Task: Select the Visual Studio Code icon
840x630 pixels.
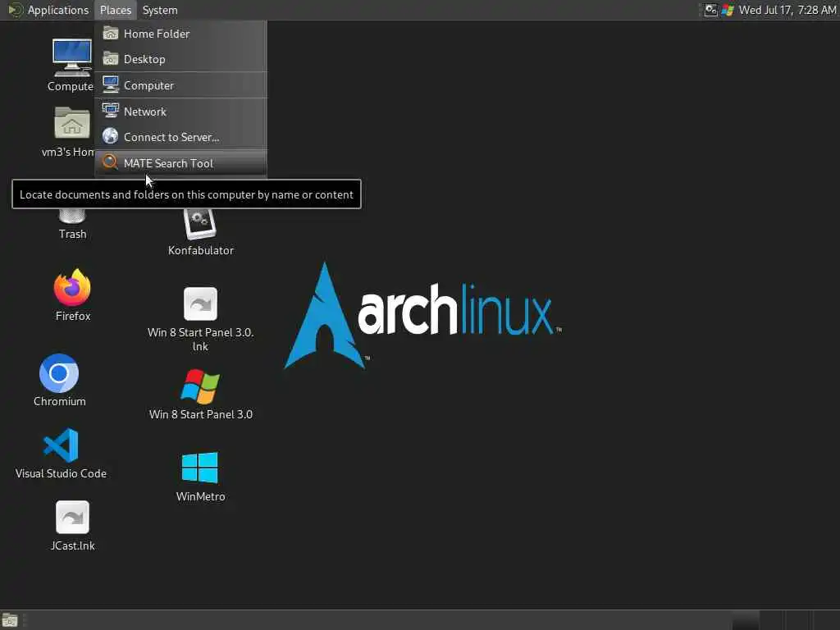Action: click(x=61, y=453)
